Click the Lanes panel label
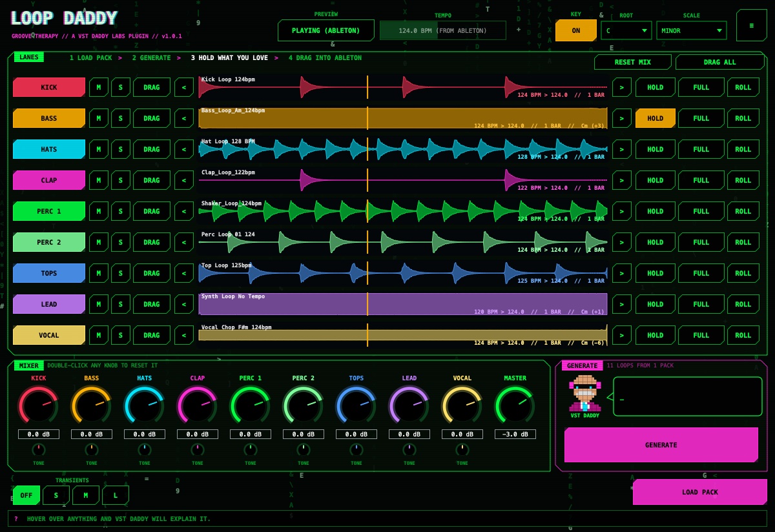The width and height of the screenshot is (775, 532). [x=29, y=57]
